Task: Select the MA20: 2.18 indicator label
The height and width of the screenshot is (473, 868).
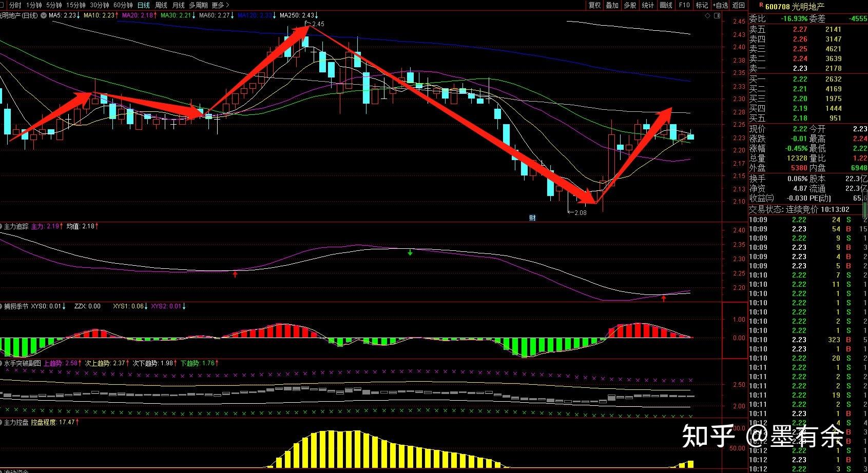Action: pos(139,16)
